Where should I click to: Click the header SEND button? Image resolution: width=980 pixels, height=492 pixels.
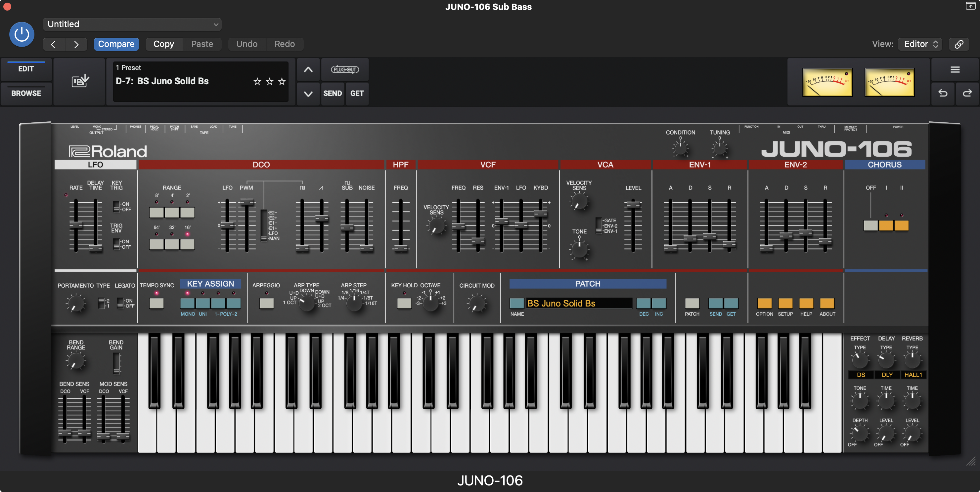click(333, 94)
